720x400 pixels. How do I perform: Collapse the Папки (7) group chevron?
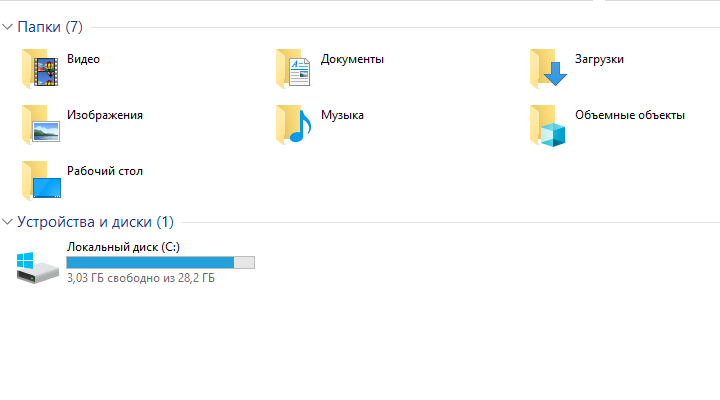[x=7, y=27]
